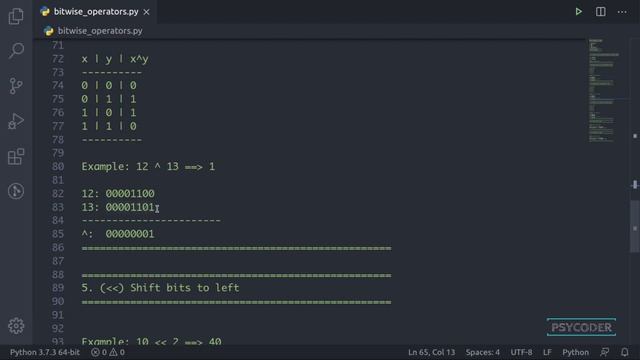Click the feedback icon in status bar
This screenshot has width=640, height=360.
pyautogui.click(x=605, y=352)
